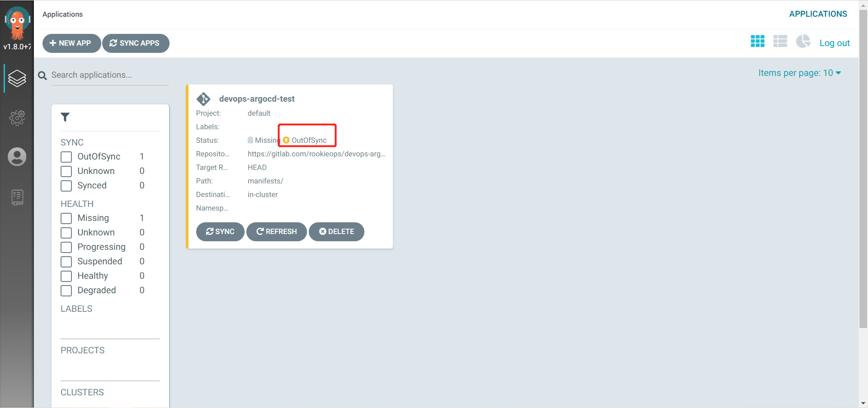This screenshot has height=408, width=868.
Task: Toggle Healthy filter checkbox
Action: pyautogui.click(x=66, y=276)
